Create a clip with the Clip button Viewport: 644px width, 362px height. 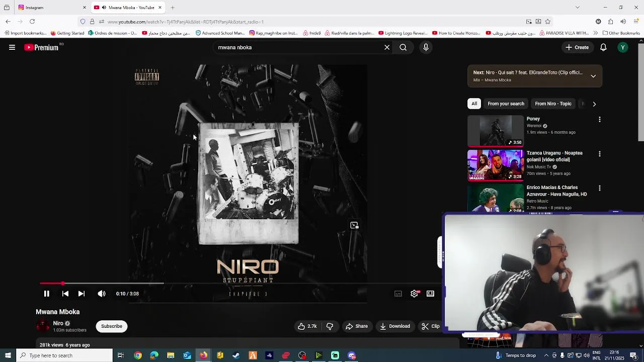click(430, 326)
